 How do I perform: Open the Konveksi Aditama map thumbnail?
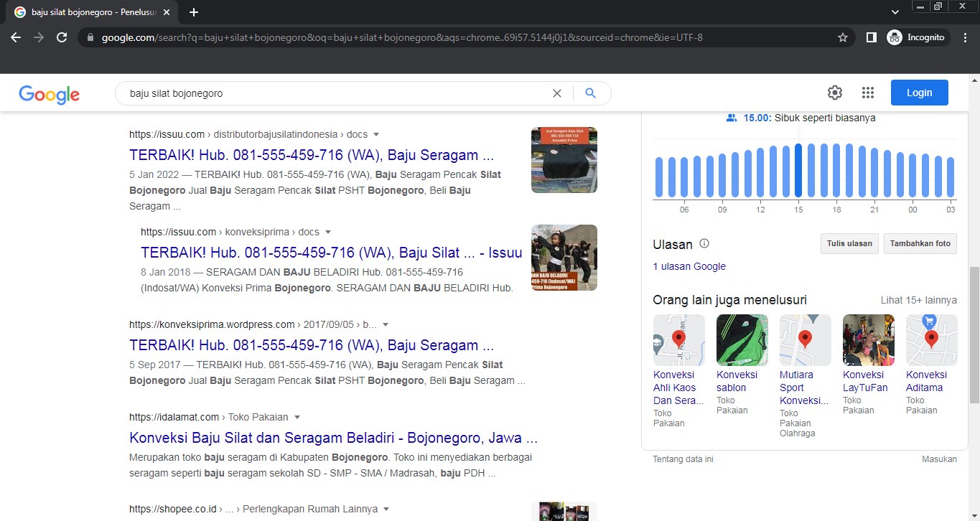[932, 340]
